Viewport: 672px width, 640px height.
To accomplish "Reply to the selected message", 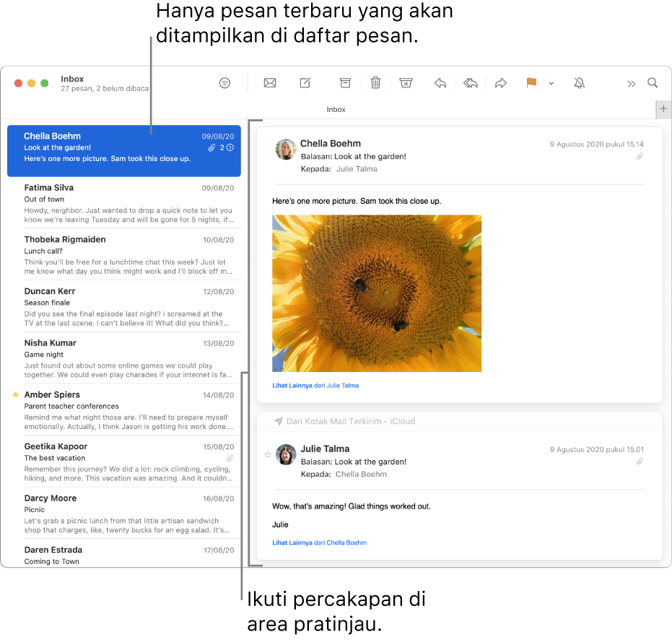I will [x=440, y=83].
